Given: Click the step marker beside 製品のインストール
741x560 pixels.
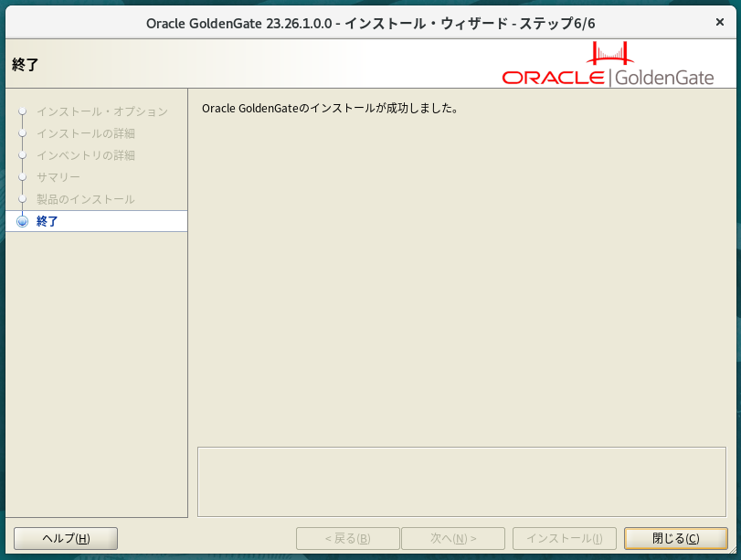Looking at the screenshot, I should coord(23,199).
